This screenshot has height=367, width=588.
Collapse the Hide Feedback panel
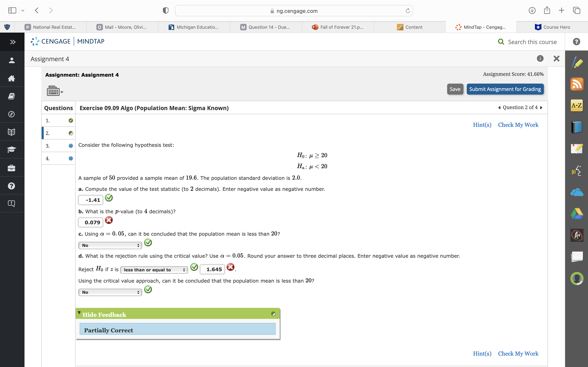(104, 315)
